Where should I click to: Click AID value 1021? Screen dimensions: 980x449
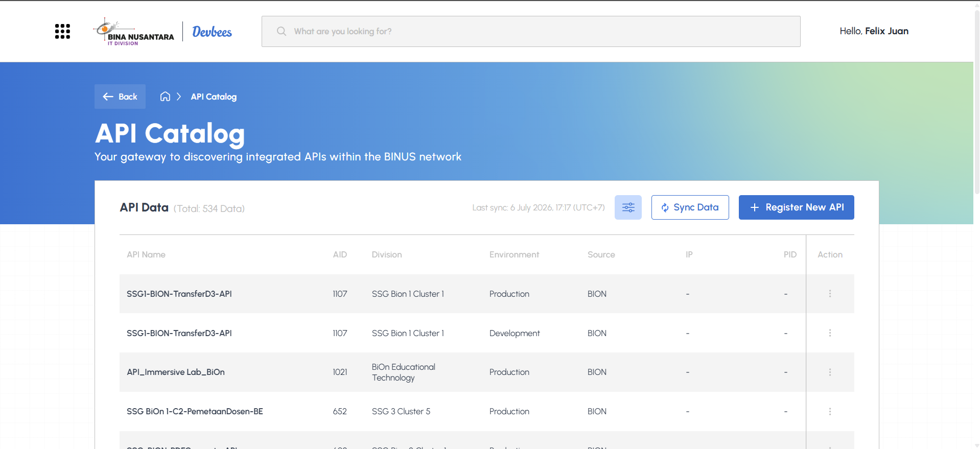click(340, 372)
